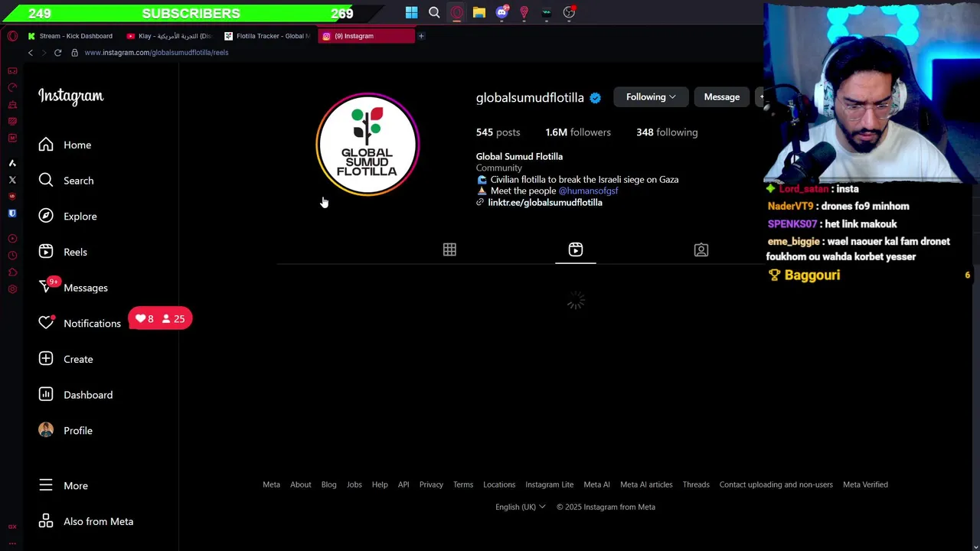Open the linktr.ee/globalsumudflotilla link
This screenshot has height=551, width=980.
click(545, 202)
